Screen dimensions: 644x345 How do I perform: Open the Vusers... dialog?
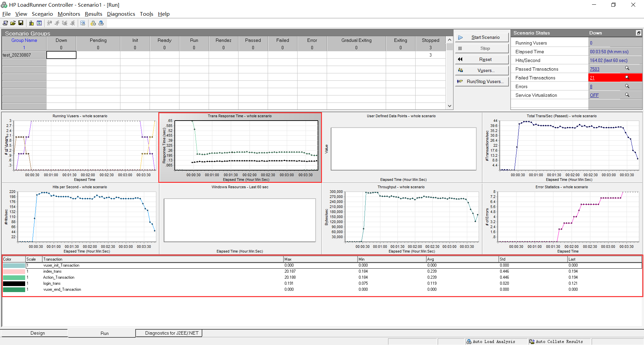coord(482,70)
